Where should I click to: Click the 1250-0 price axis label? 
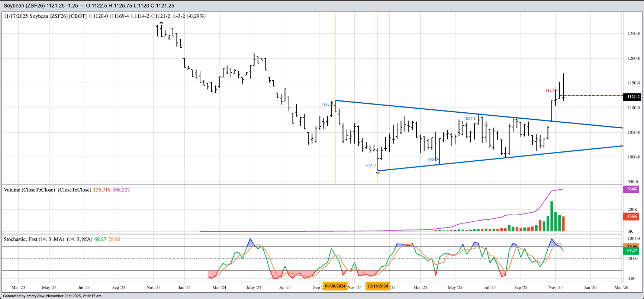634,33
